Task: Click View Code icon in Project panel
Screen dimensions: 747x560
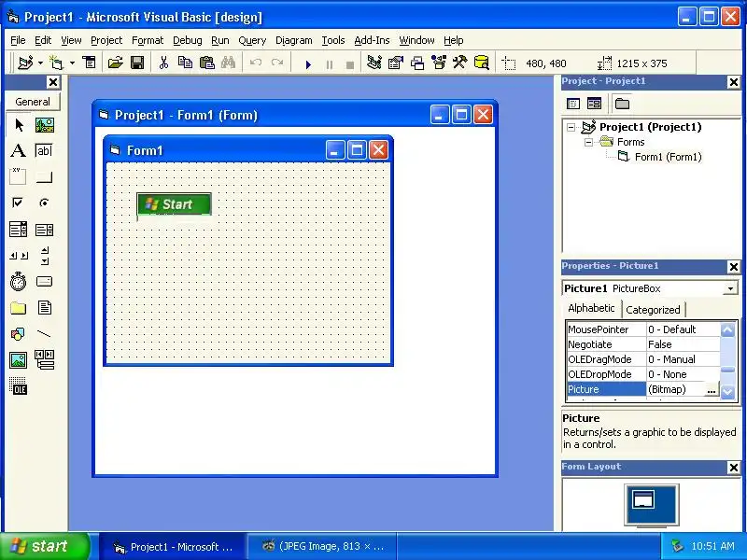Action: coord(573,104)
